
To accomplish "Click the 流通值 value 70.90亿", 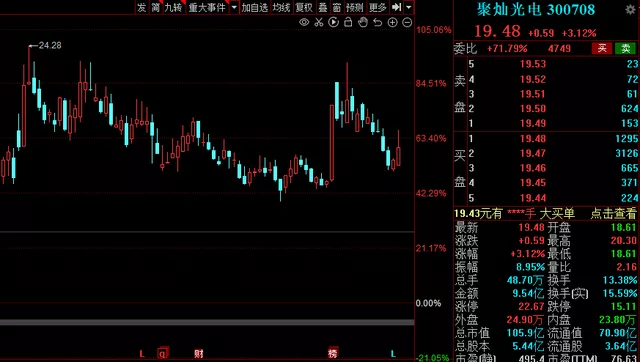I will point(618,333).
